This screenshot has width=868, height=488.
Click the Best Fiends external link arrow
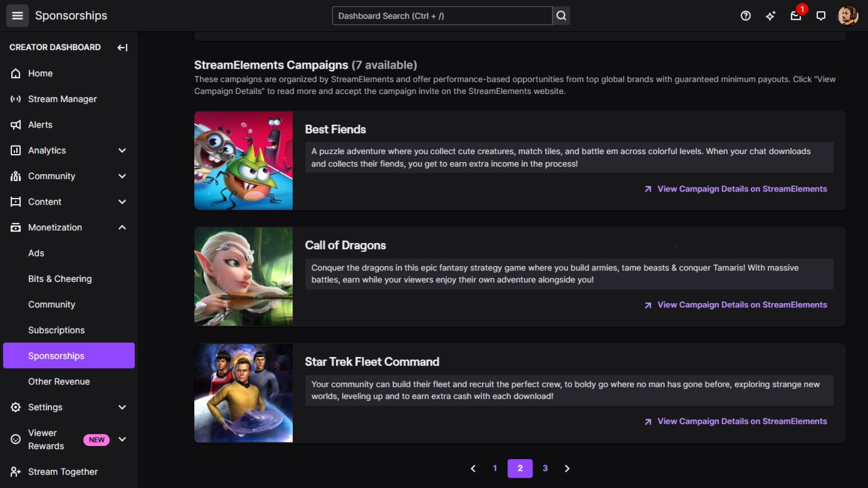point(648,189)
